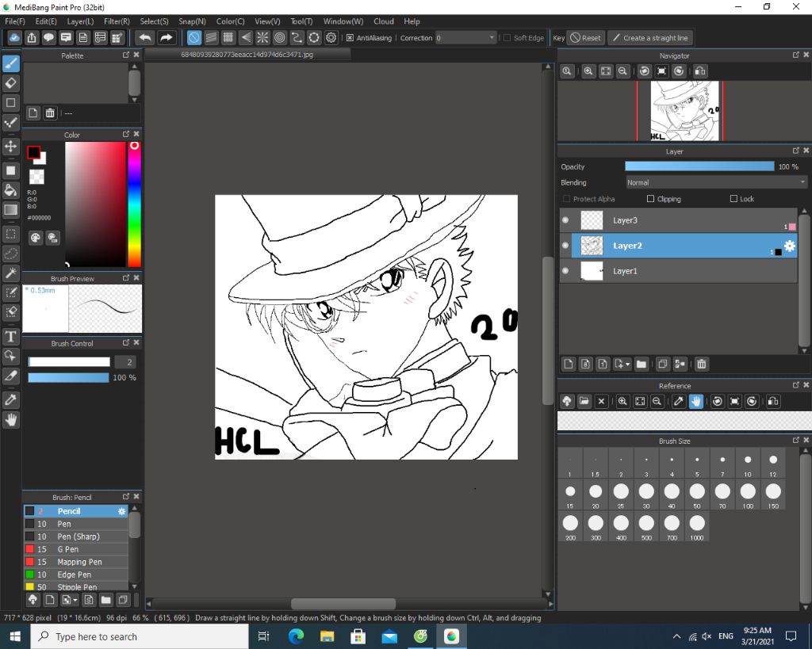Create a new layer in Layer panel
Image resolution: width=812 pixels, height=649 pixels.
click(x=569, y=365)
